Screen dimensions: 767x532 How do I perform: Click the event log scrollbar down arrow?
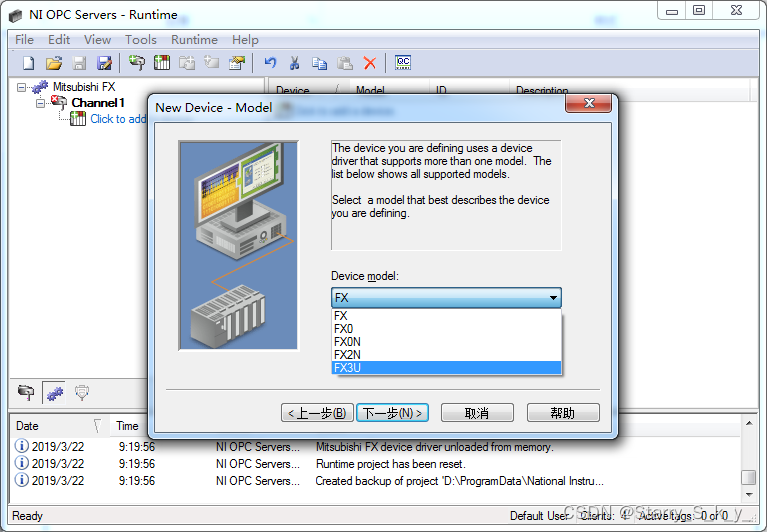point(749,495)
